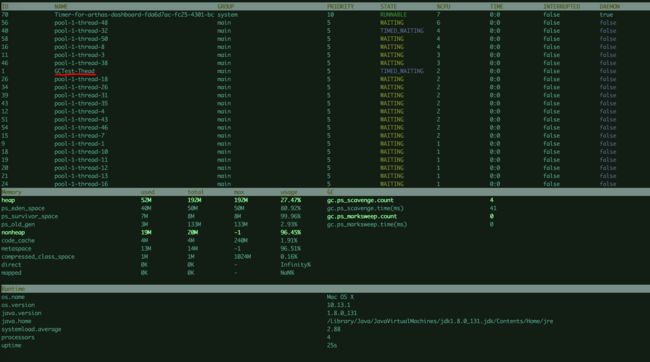This screenshot has width=650, height=362.
Task: Click the 'Mac OS X' value
Action: (340, 297)
